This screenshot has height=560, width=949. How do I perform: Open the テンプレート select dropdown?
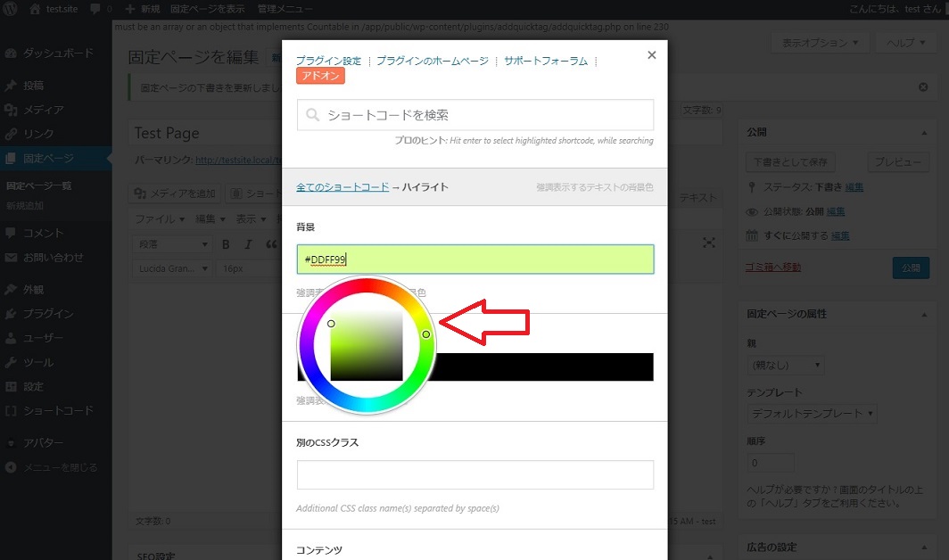coord(812,414)
